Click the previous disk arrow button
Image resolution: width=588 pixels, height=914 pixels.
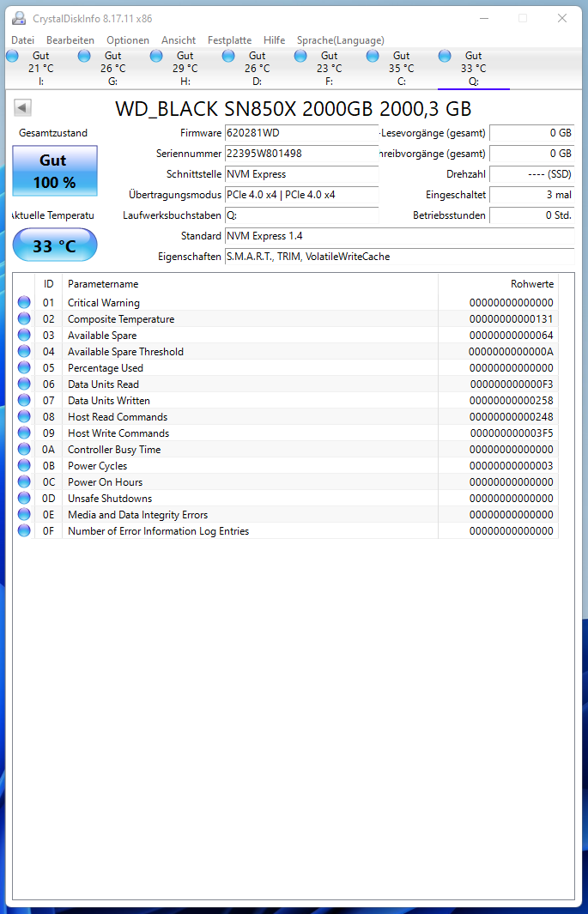(22, 107)
